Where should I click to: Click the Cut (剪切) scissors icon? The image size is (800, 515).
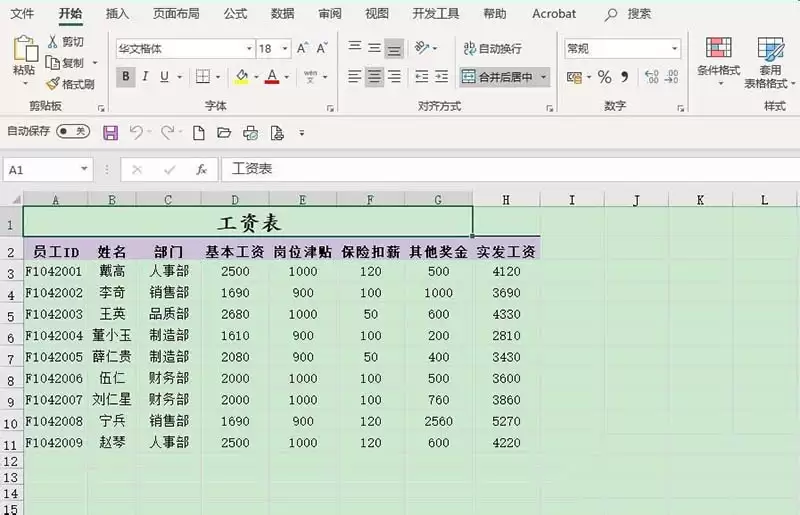(54, 42)
